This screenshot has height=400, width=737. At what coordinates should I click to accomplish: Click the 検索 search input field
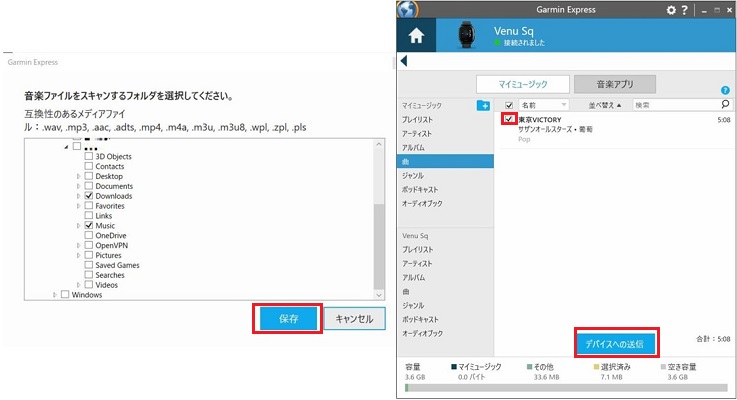[x=675, y=105]
